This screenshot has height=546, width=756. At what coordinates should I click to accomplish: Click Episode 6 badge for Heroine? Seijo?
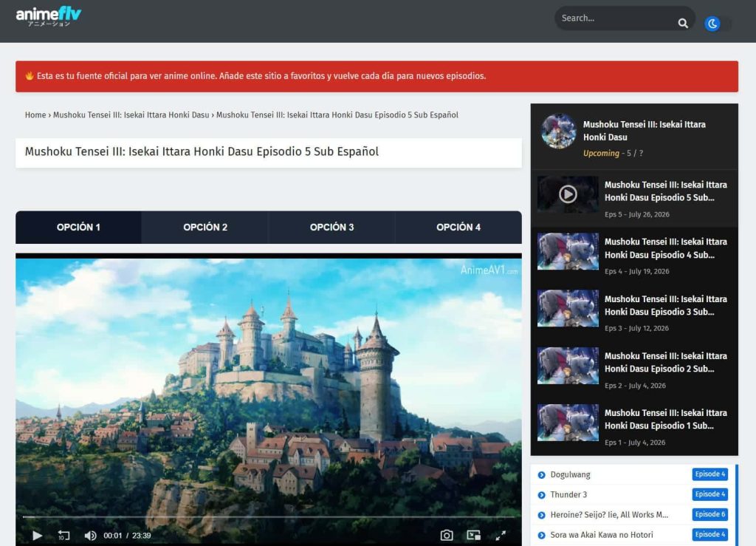tap(709, 514)
